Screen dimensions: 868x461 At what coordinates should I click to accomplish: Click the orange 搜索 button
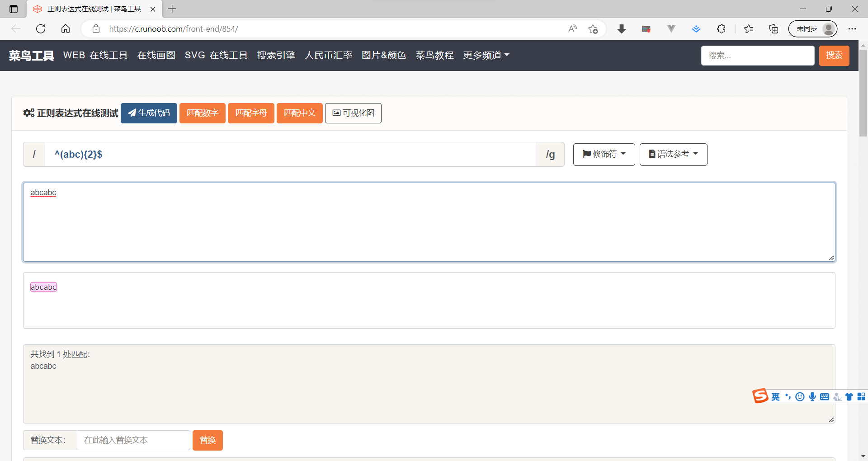pyautogui.click(x=834, y=55)
